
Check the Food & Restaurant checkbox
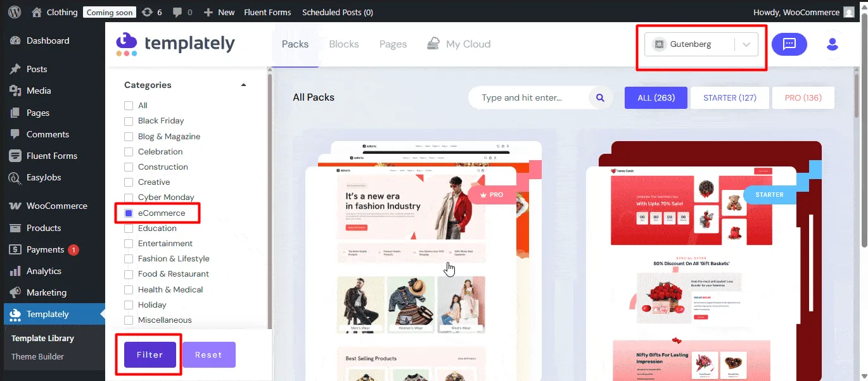click(x=129, y=274)
